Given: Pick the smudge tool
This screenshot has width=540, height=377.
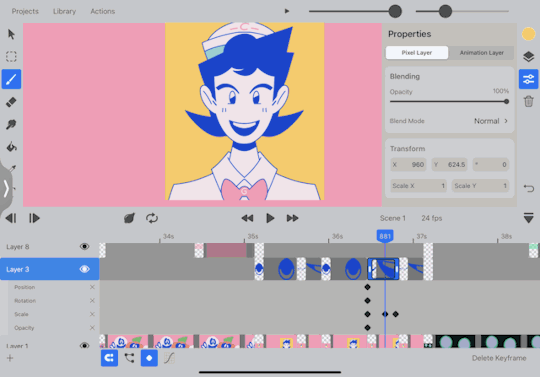Looking at the screenshot, I should pos(11,124).
